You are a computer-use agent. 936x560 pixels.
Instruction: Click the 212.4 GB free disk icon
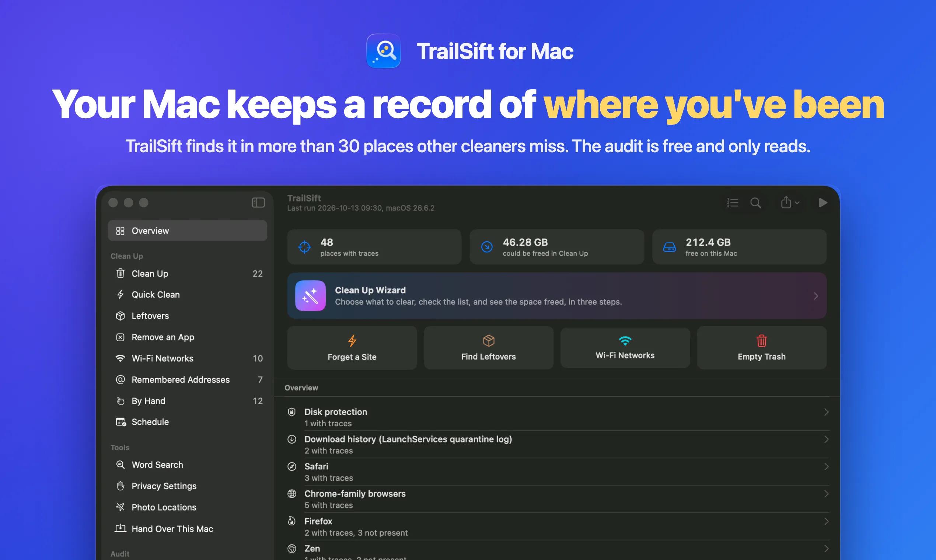670,247
